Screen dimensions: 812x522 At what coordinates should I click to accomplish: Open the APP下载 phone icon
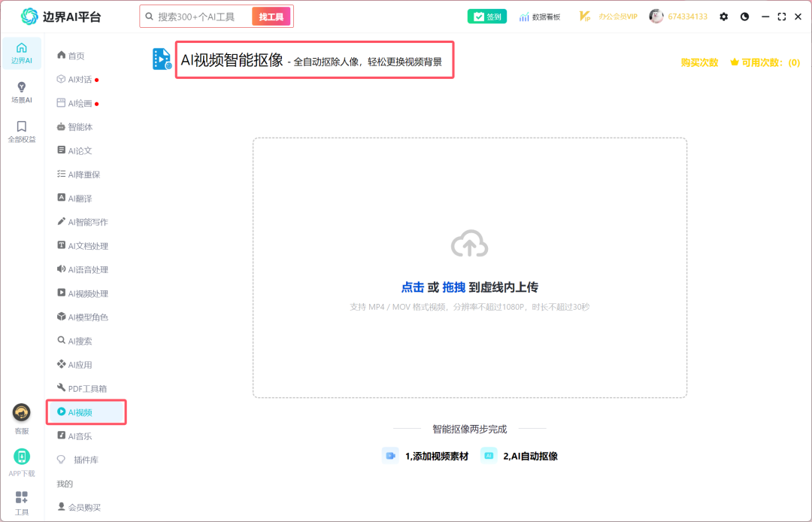click(21, 457)
